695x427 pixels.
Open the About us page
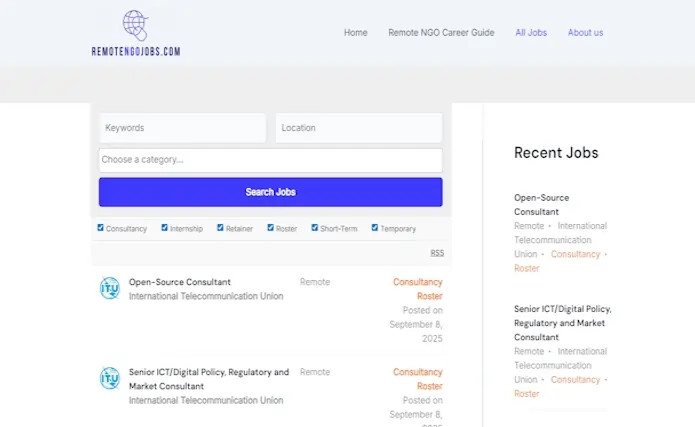click(x=585, y=33)
